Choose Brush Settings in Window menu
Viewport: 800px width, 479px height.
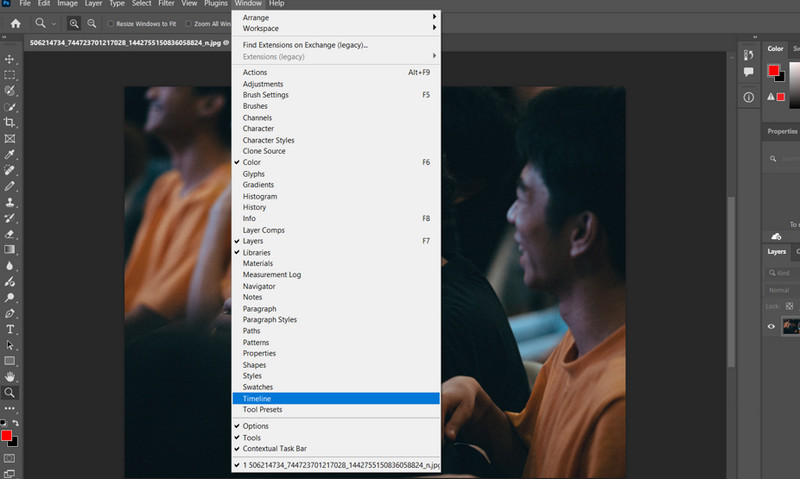tap(336, 95)
